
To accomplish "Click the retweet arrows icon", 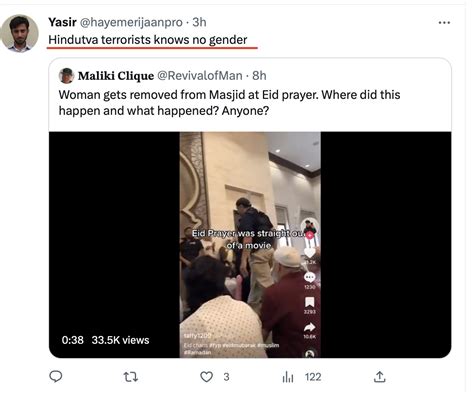I will (x=131, y=377).
